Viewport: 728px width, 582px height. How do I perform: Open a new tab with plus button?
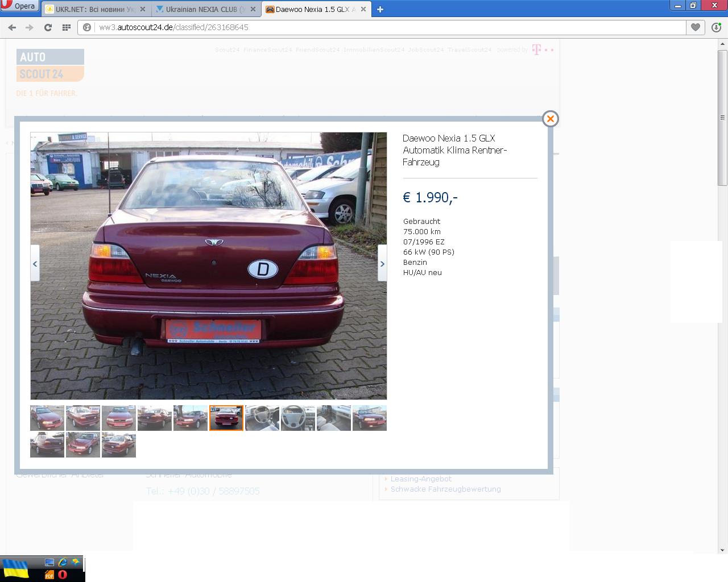(380, 9)
